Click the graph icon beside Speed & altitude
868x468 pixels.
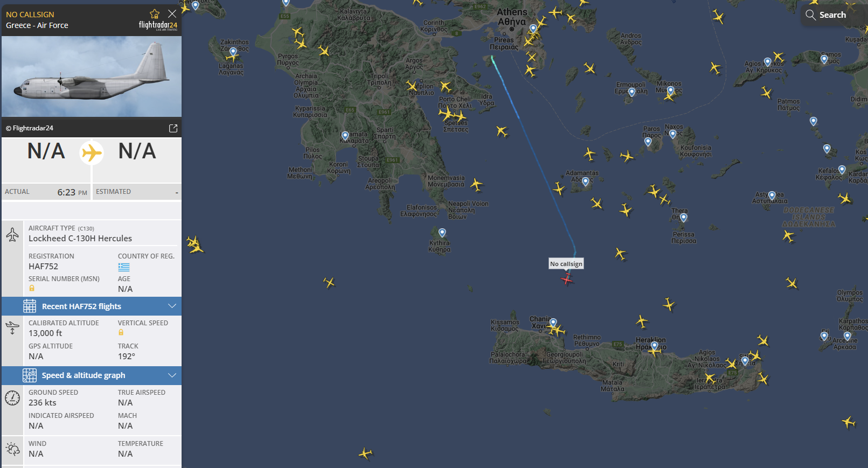[30, 375]
